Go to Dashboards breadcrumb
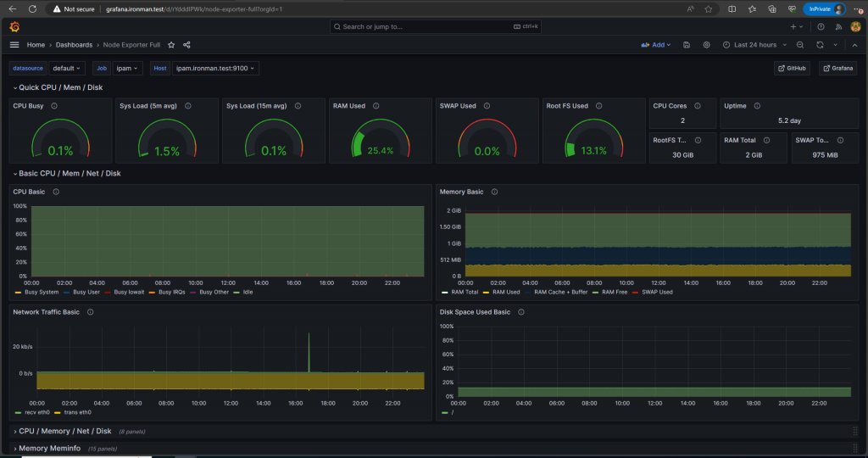The height and width of the screenshot is (458, 868). [75, 45]
